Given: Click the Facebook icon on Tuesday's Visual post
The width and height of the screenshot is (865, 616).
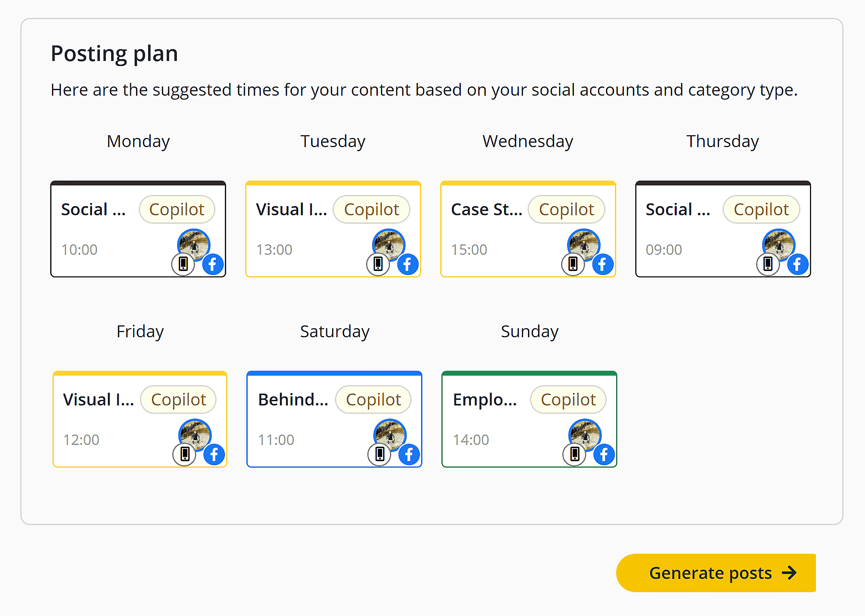Looking at the screenshot, I should 408,264.
